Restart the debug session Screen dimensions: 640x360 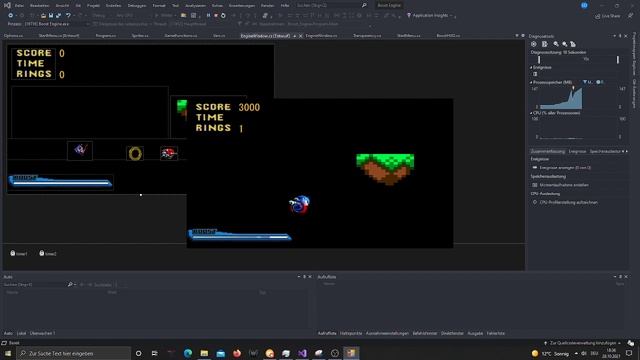click(223, 16)
